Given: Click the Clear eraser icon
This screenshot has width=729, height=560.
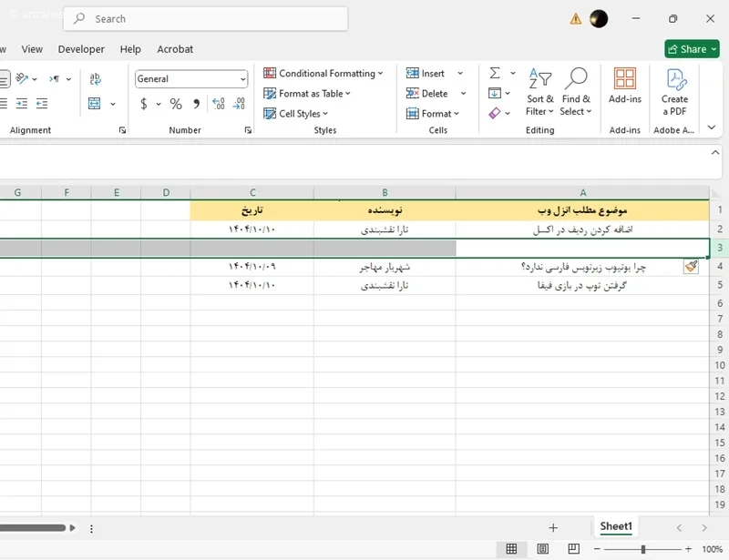Looking at the screenshot, I should [x=495, y=113].
